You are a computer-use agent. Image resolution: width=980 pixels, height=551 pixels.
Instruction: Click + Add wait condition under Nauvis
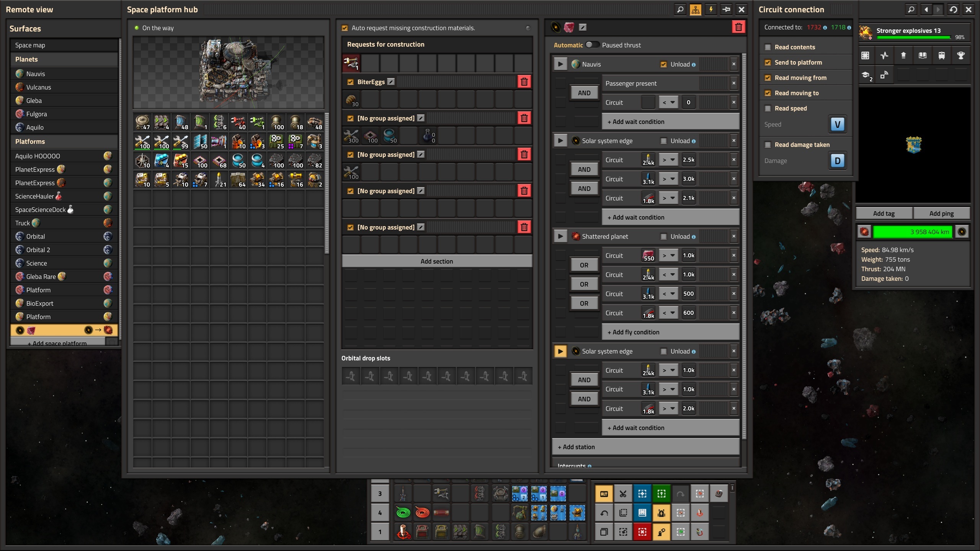(x=670, y=122)
